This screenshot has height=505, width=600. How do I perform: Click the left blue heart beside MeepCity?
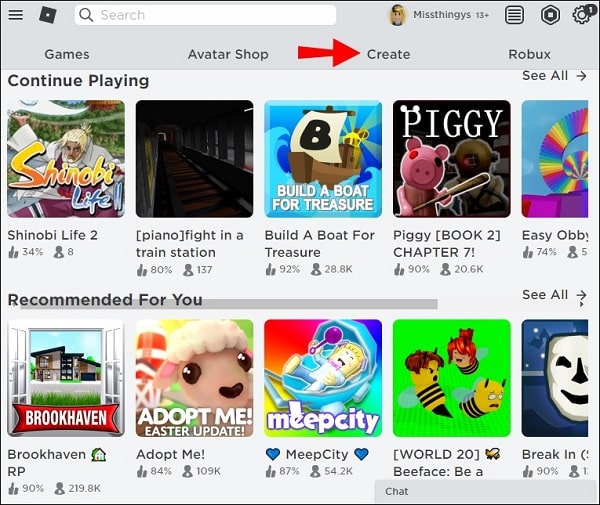click(273, 454)
